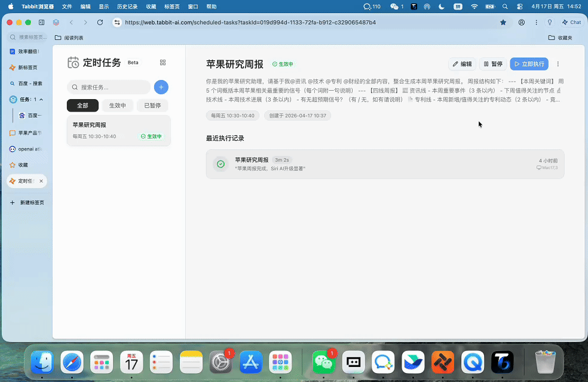Open the 帮助 menu

pyautogui.click(x=212, y=7)
